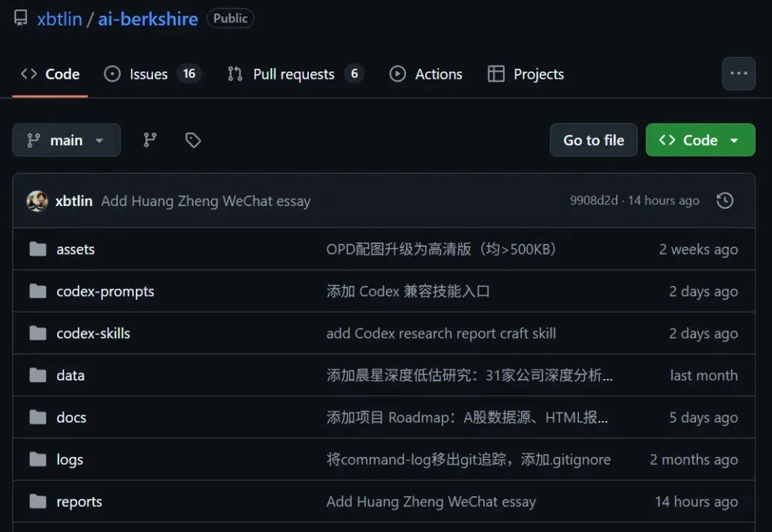Viewport: 772px width, 532px height.
Task: Open the Actions tab
Action: pos(426,74)
